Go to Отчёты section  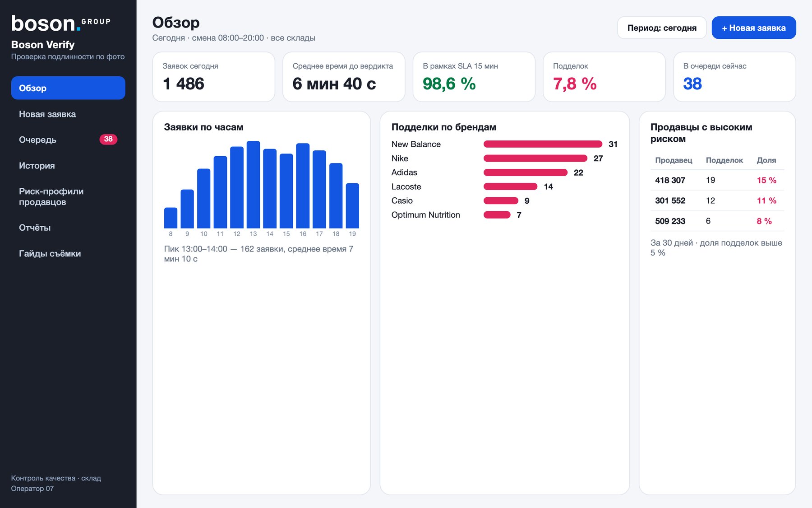pyautogui.click(x=68, y=228)
